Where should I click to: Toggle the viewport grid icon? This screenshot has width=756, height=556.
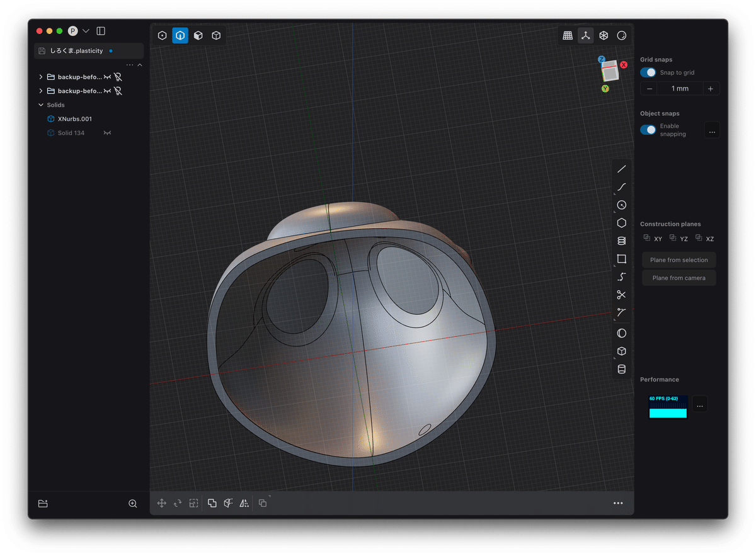(x=568, y=36)
